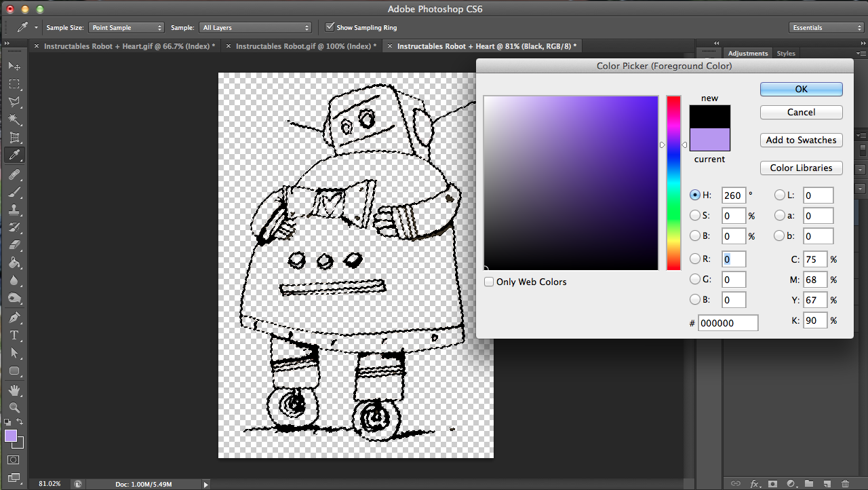Click the create new layer icon
The height and width of the screenshot is (490, 868).
827,483
